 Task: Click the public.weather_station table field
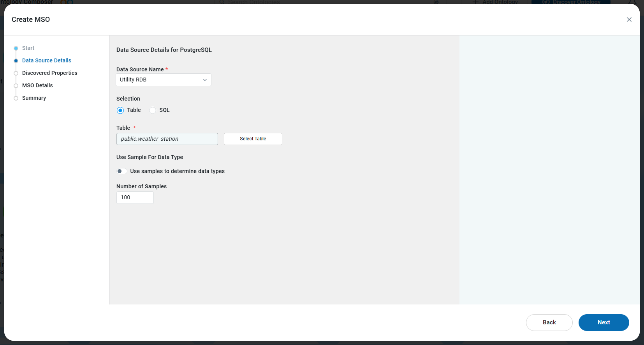pos(167,139)
